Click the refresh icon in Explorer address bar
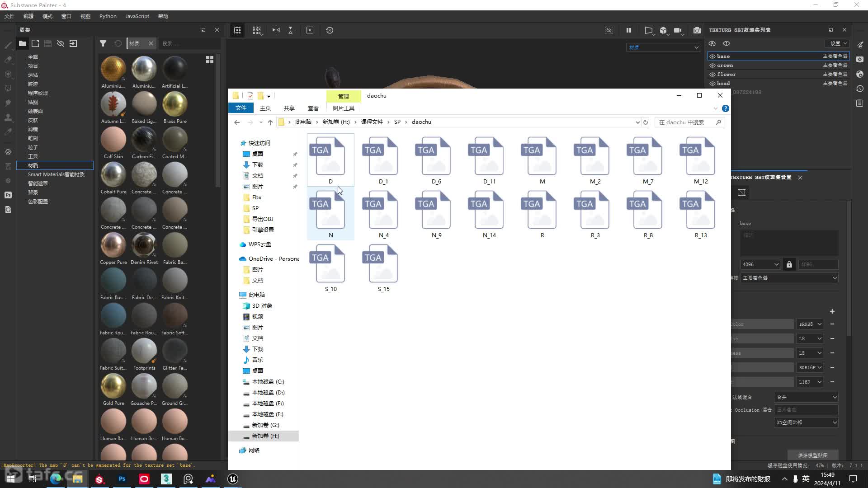This screenshot has height=488, width=868. coord(646,122)
